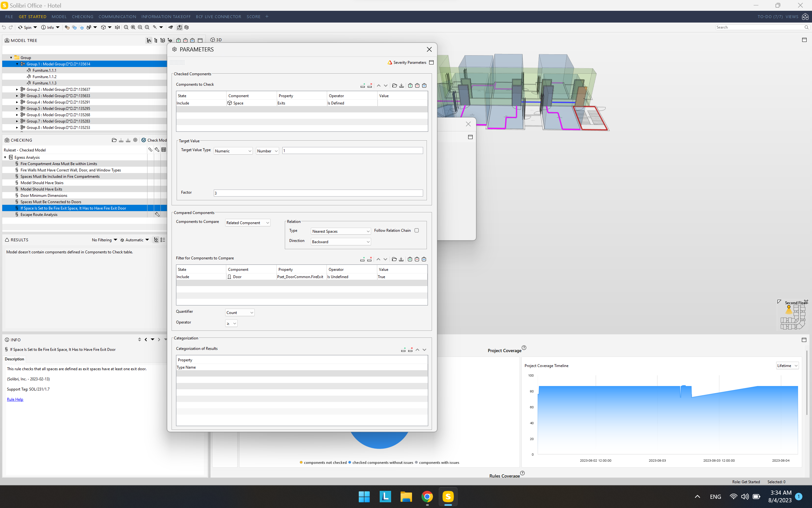Click the Factor input field
The width and height of the screenshot is (812, 508).
(318, 193)
